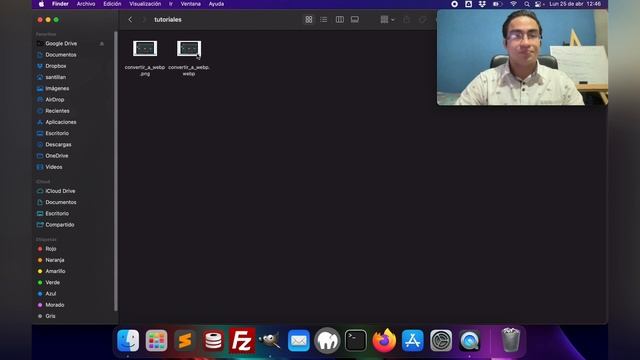Select the convertir_a_webp.webp file thumbnail
This screenshot has height=360, width=640.
[x=189, y=49]
